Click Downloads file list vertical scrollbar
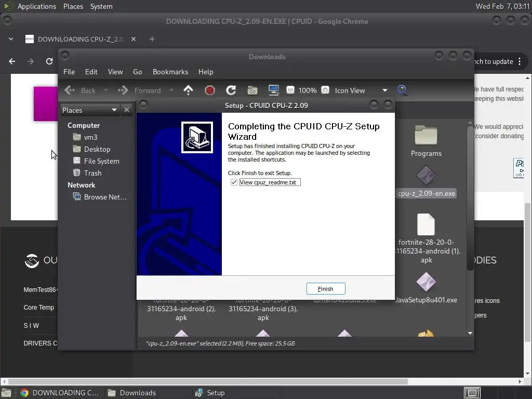The width and height of the screenshot is (532, 399). pyautogui.click(x=470, y=198)
